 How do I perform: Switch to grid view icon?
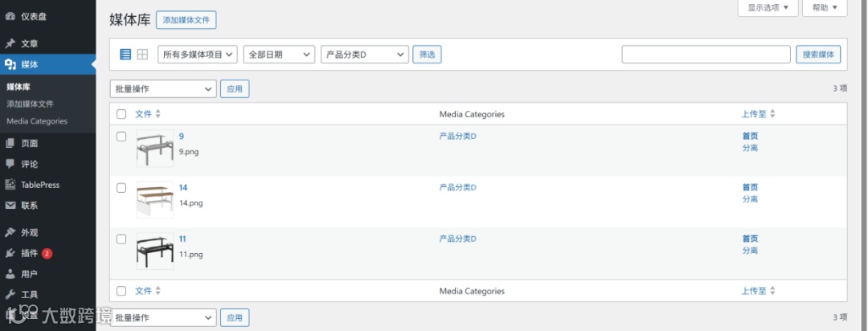point(142,55)
